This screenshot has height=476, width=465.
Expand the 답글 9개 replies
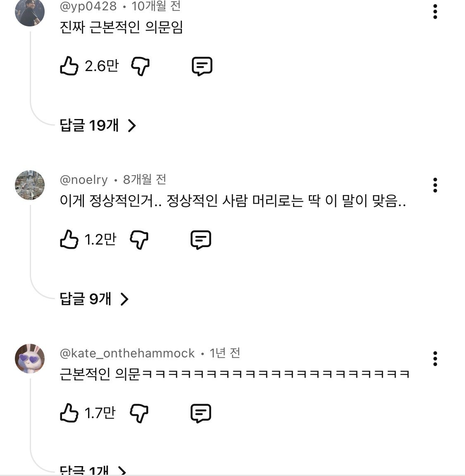coord(94,299)
